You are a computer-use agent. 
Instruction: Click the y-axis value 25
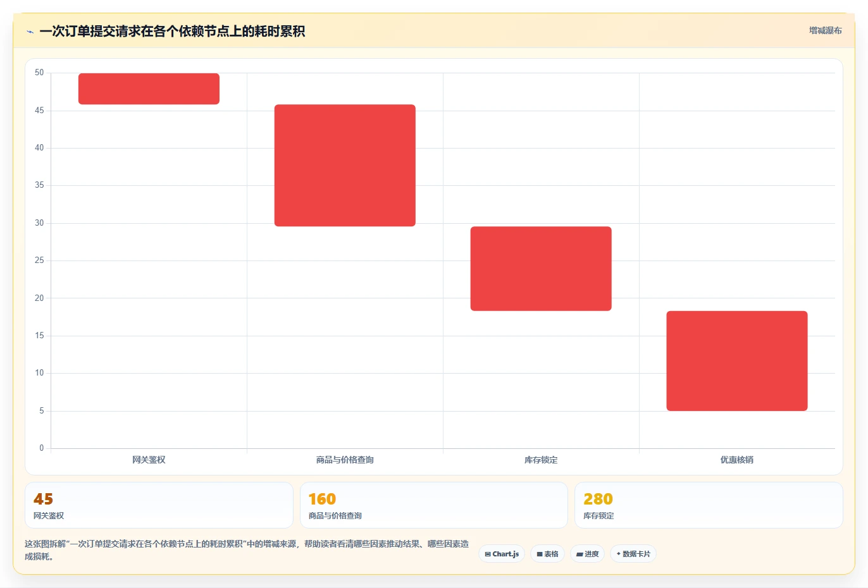[39, 260]
